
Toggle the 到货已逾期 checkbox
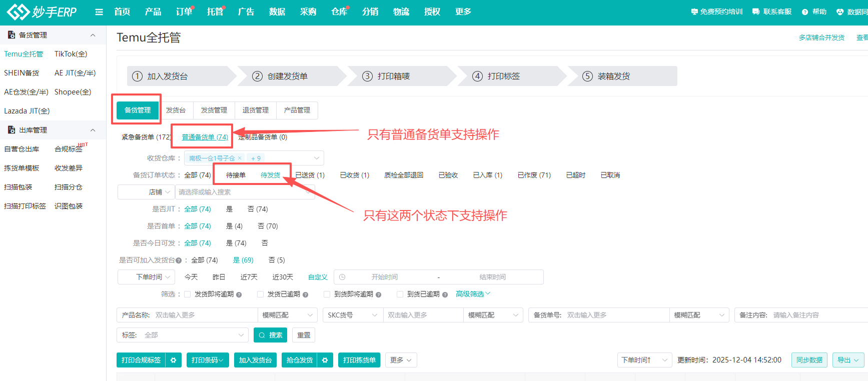(x=400, y=294)
